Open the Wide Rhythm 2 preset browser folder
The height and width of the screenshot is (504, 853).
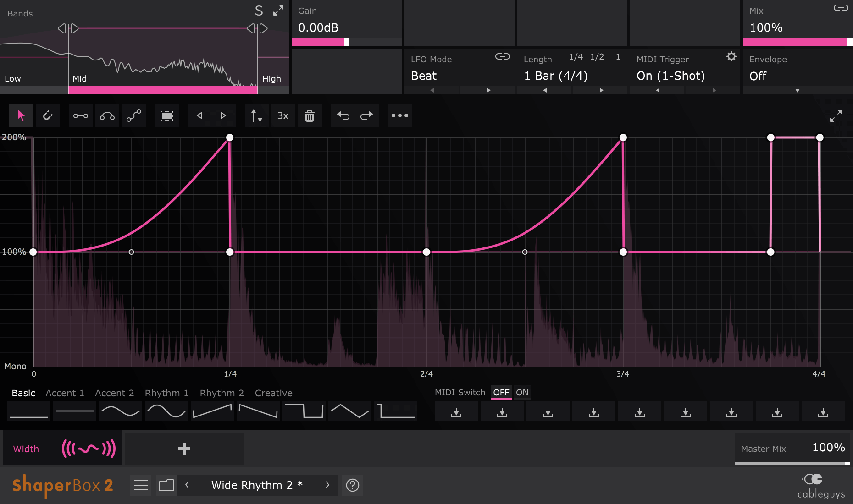(x=166, y=485)
